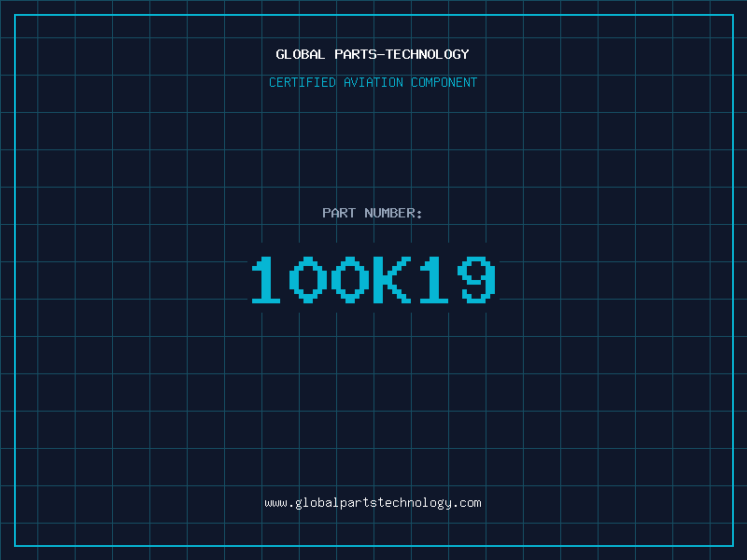Select the final digit 9 of the part number
747x560 pixels.
477,280
